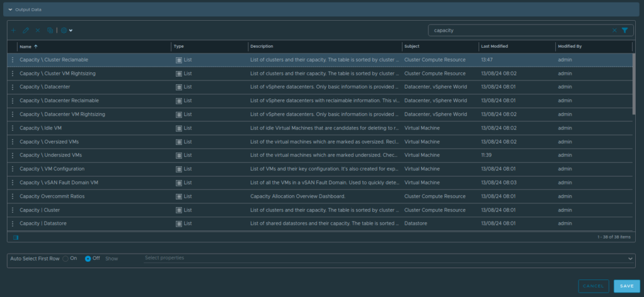The height and width of the screenshot is (297, 644).
Task: Click the SAVE button
Action: (627, 286)
